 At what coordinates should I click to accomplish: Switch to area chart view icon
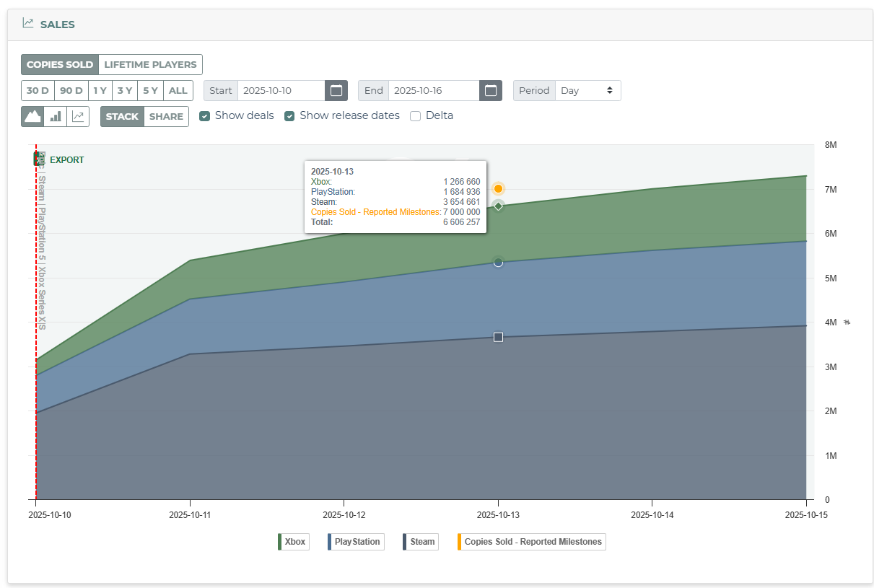[32, 116]
